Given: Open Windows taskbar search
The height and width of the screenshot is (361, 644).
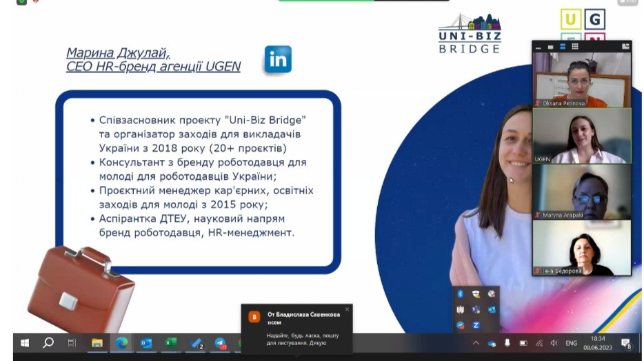Looking at the screenshot, I should click(48, 343).
